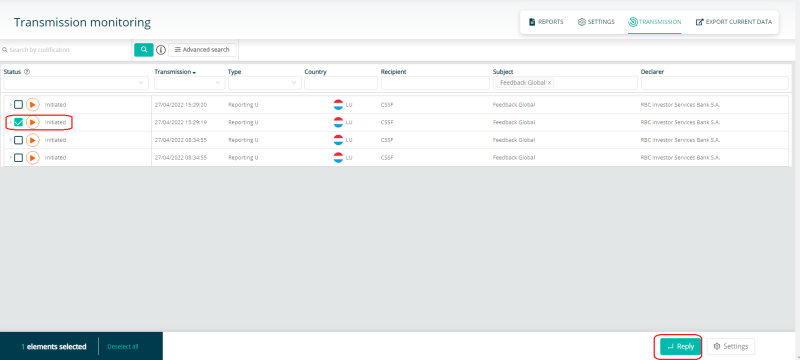Tick checkbox for the 15:29:20 transmission
This screenshot has height=360, width=800.
click(18, 105)
